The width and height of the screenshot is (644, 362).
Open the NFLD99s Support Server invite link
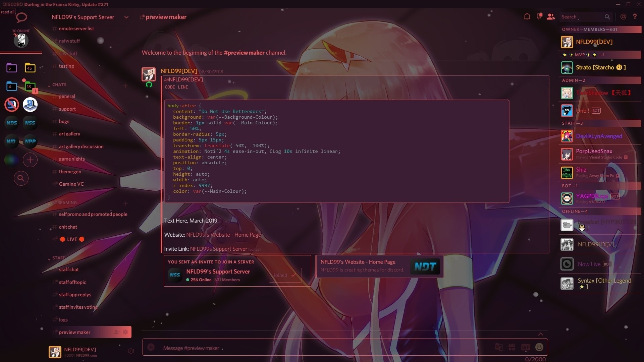tap(218, 249)
